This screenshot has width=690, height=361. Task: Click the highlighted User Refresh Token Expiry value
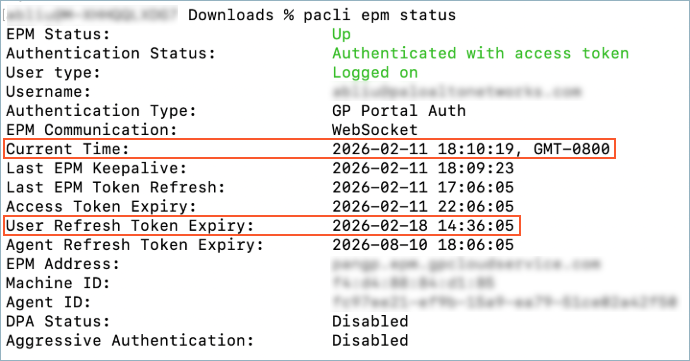click(423, 226)
